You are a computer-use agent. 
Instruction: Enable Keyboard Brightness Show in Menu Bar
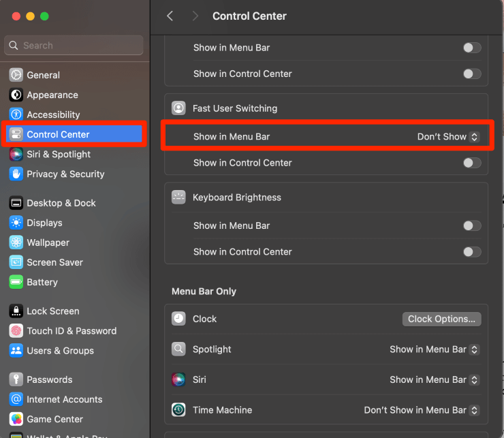click(x=471, y=225)
